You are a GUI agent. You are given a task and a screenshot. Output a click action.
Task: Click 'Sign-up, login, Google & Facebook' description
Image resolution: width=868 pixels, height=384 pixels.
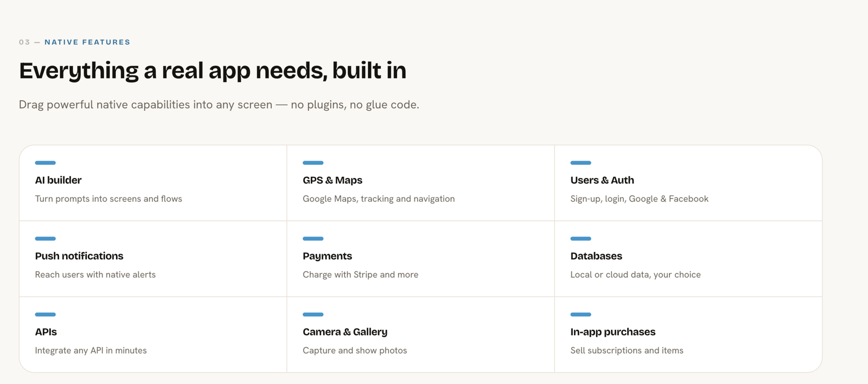(640, 199)
